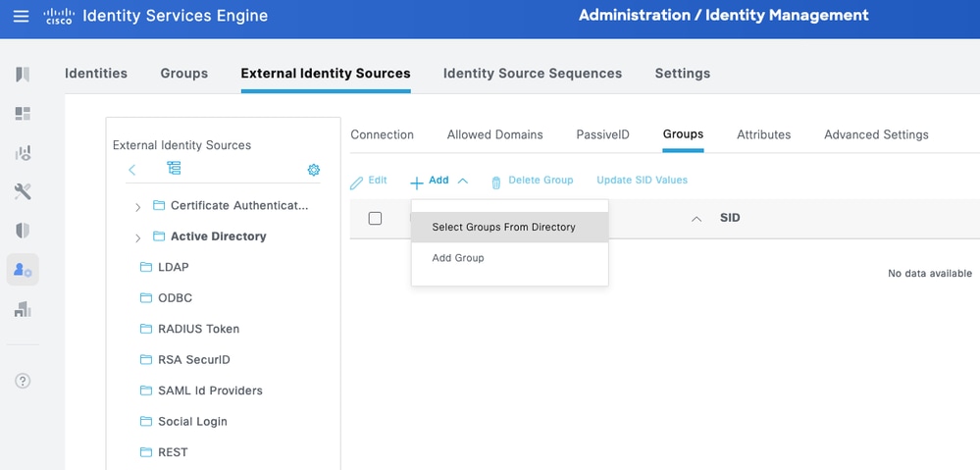Open the dashboard icon in sidebar
The image size is (980, 470).
tap(23, 114)
